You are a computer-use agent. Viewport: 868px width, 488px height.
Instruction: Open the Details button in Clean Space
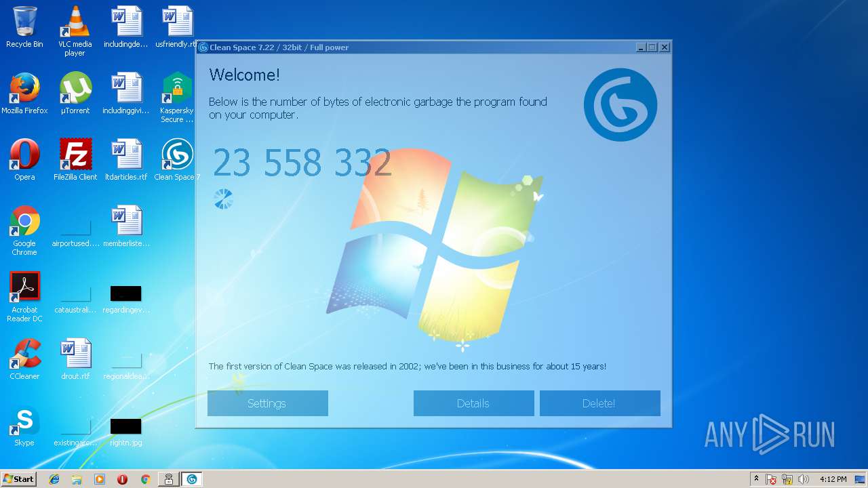(x=474, y=403)
